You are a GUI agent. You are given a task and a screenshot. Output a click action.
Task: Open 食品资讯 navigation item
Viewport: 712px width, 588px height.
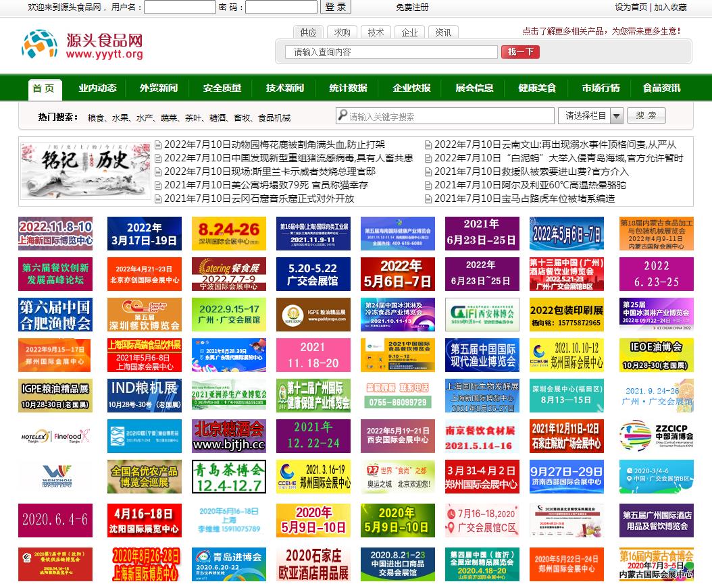pyautogui.click(x=661, y=88)
